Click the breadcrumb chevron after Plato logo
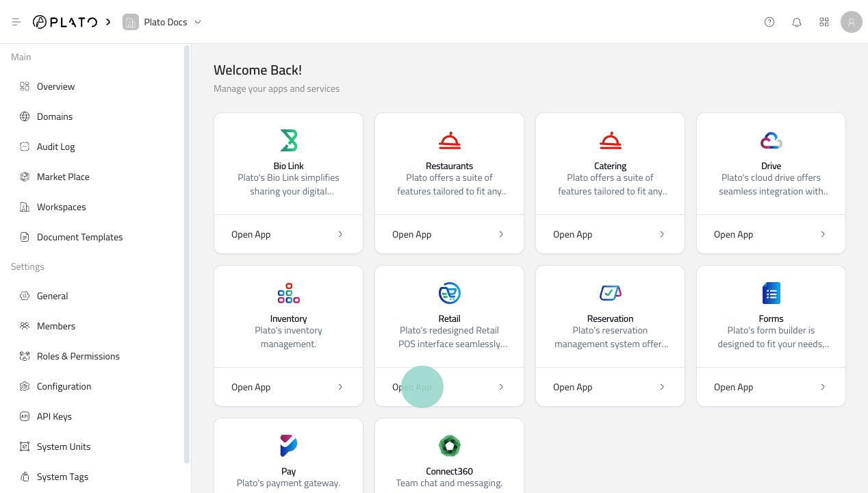 pos(108,22)
